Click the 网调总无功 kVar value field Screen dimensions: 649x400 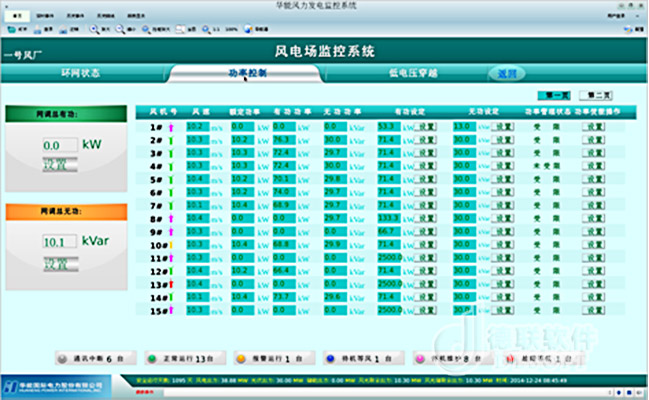[56, 242]
